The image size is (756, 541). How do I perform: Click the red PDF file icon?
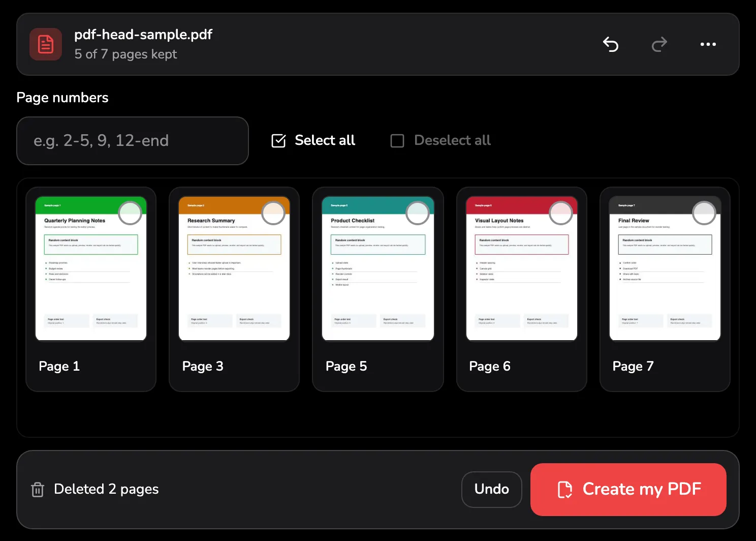pyautogui.click(x=46, y=44)
